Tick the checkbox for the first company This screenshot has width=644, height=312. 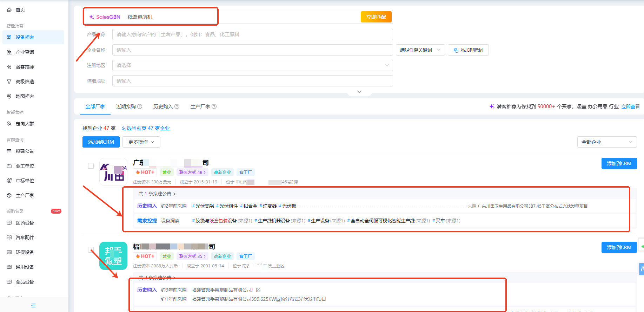tap(91, 166)
